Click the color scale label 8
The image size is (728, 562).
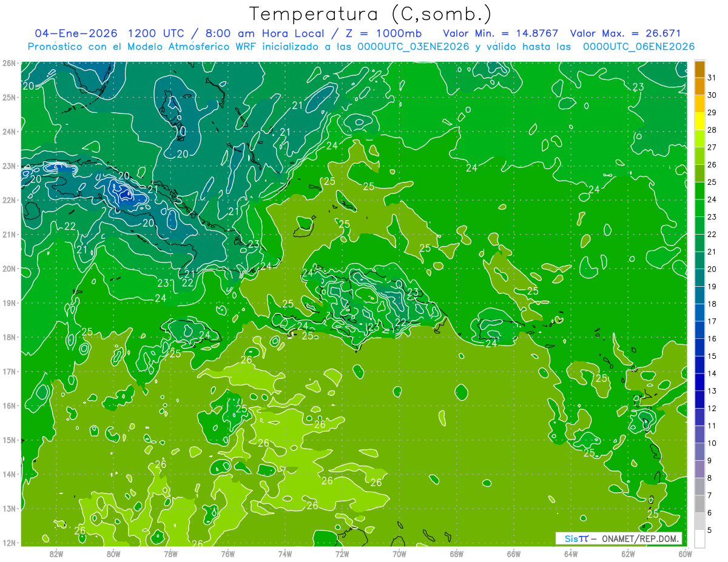click(x=710, y=478)
